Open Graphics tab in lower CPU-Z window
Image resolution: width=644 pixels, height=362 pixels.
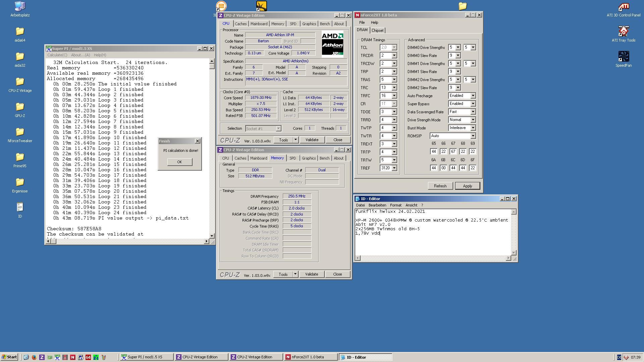[309, 158]
